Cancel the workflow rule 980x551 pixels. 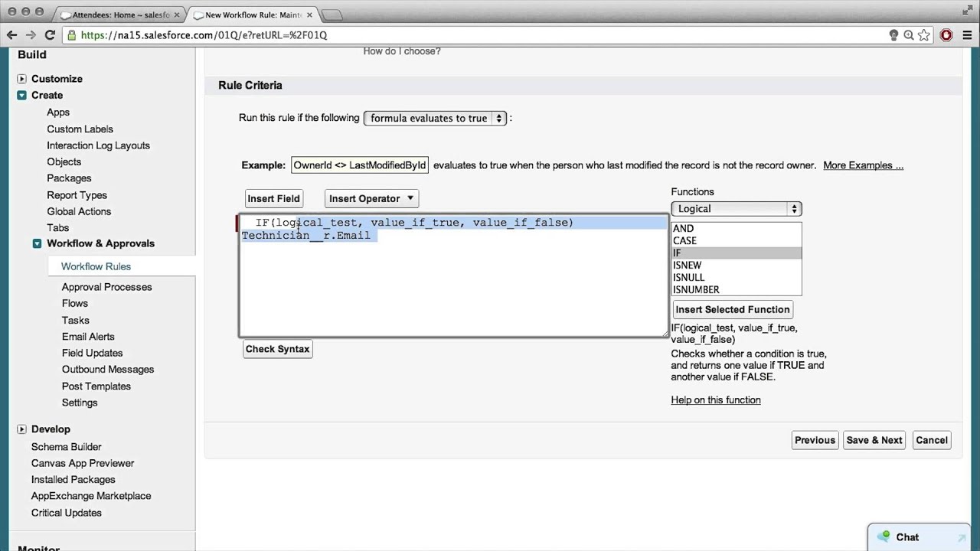click(932, 440)
